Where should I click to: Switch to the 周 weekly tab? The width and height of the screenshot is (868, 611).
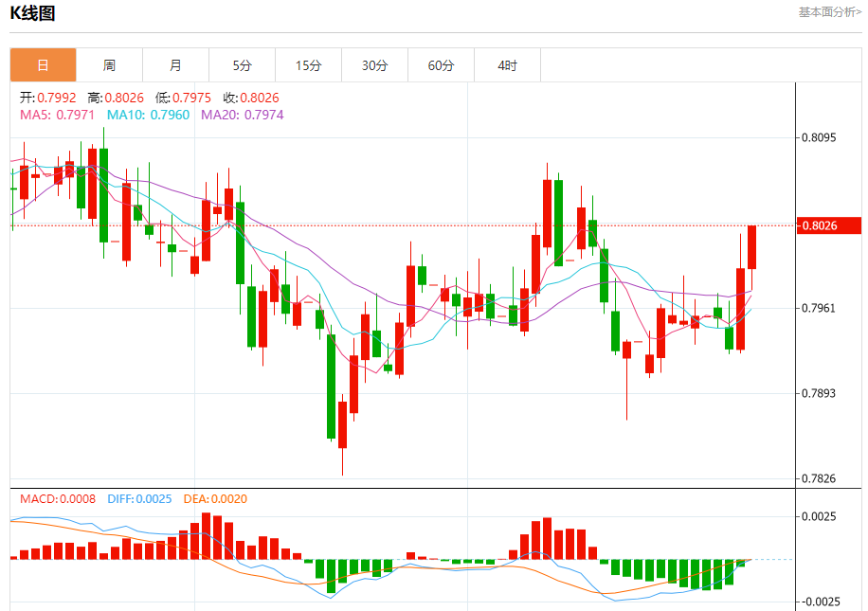click(x=110, y=65)
